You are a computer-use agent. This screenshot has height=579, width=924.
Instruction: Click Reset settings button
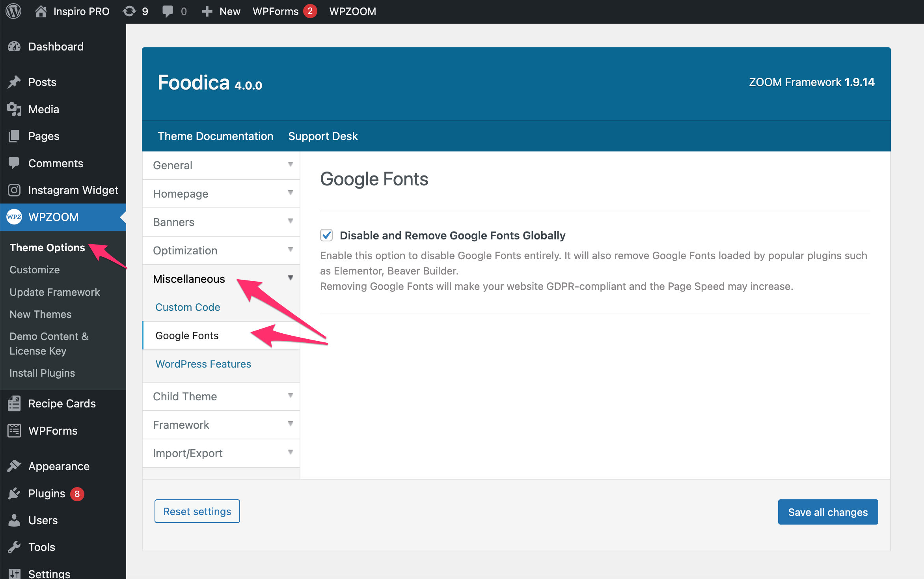pyautogui.click(x=197, y=511)
